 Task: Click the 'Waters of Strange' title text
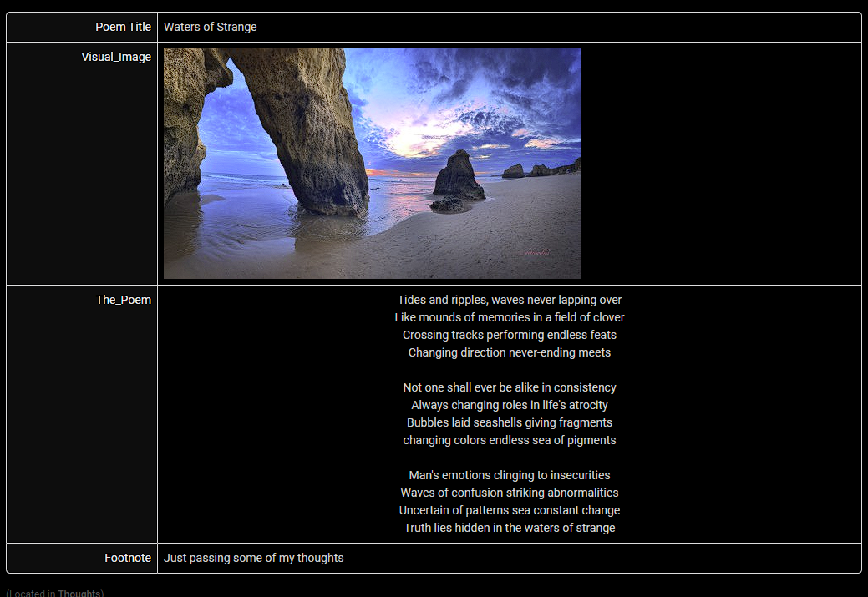coord(210,27)
